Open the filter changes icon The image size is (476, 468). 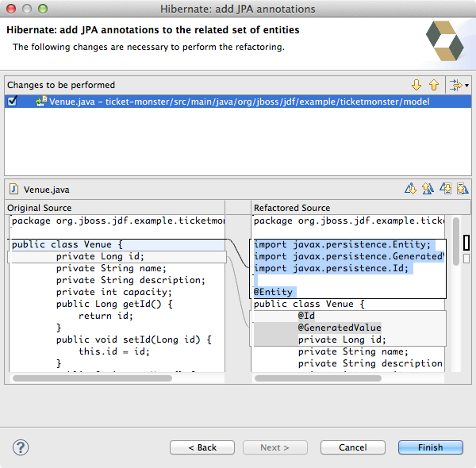click(456, 85)
